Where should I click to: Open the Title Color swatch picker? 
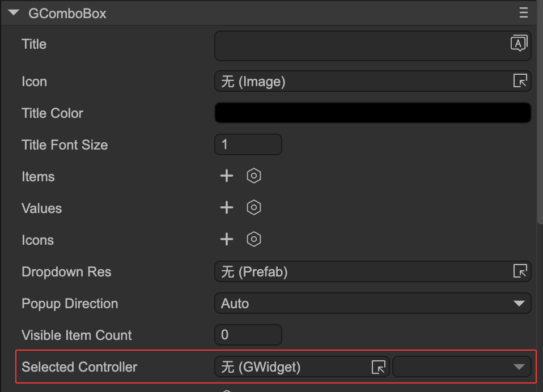[x=372, y=113]
